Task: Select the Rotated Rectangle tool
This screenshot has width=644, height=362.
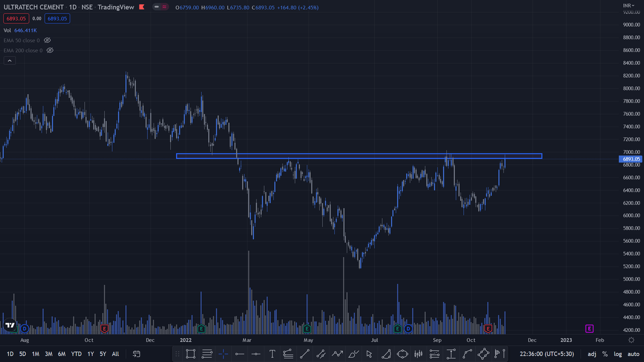Action: [484, 353]
